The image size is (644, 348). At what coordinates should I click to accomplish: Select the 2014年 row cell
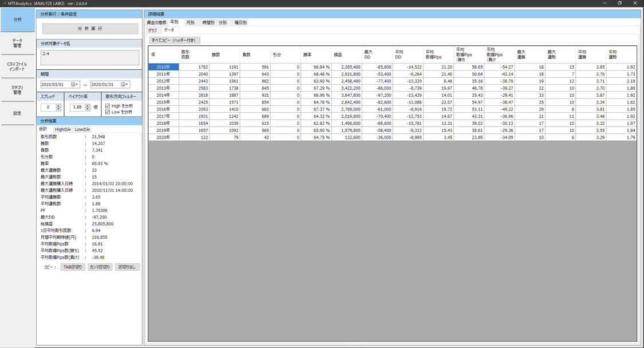pos(164,95)
